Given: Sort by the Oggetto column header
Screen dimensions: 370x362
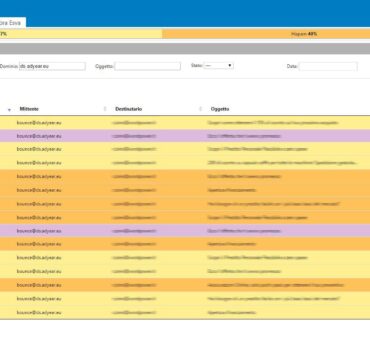Looking at the screenshot, I should (220, 109).
